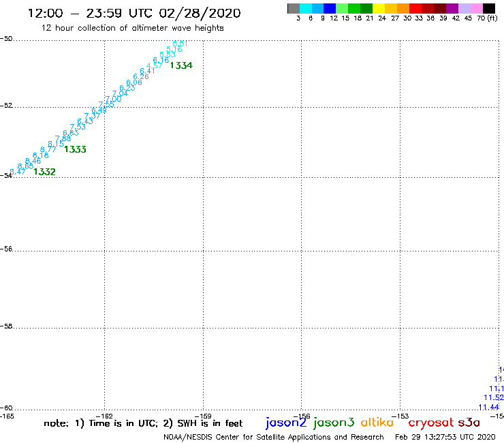This screenshot has height=443, width=504.
Task: Click the wave height value 8.47
Action: (x=18, y=172)
